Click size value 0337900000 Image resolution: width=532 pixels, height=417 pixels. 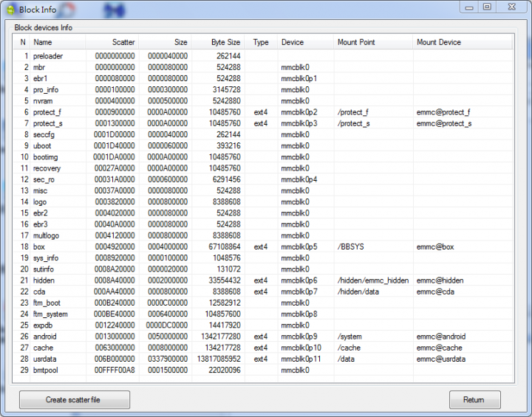[x=168, y=359]
